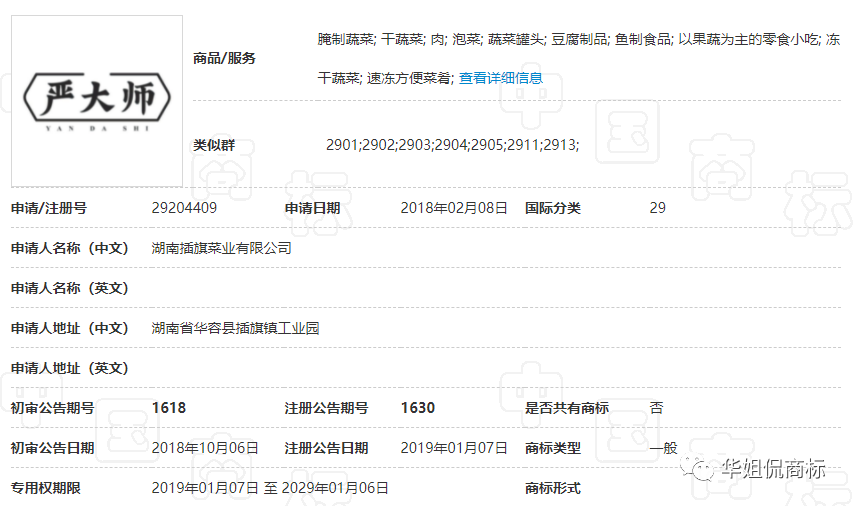Click the 否 value for 是否共有商标
Screen dimensions: 853x506
(x=656, y=408)
